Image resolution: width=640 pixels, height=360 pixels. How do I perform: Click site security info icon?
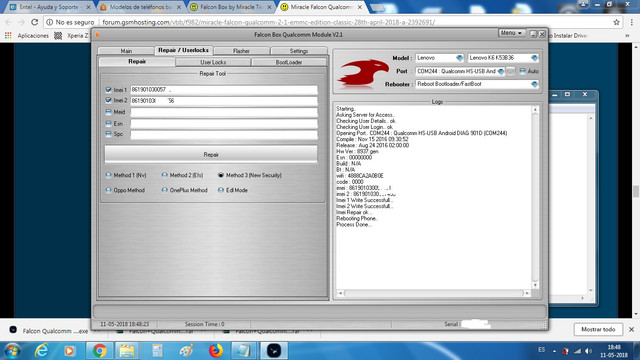tap(49, 22)
